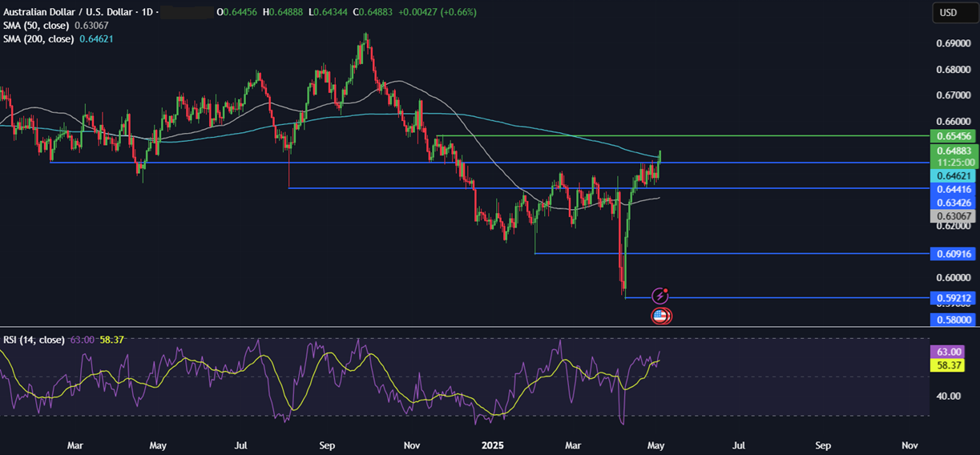Click the 40.00 RSI scale label

click(949, 396)
